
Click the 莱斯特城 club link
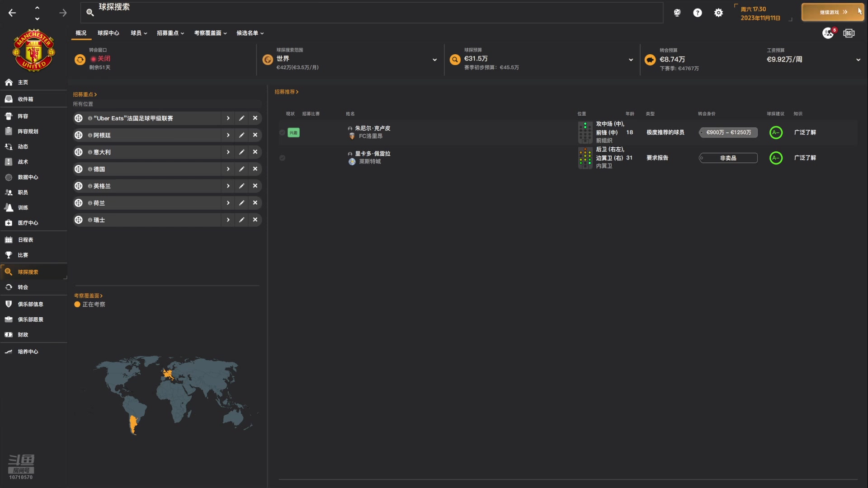click(370, 161)
